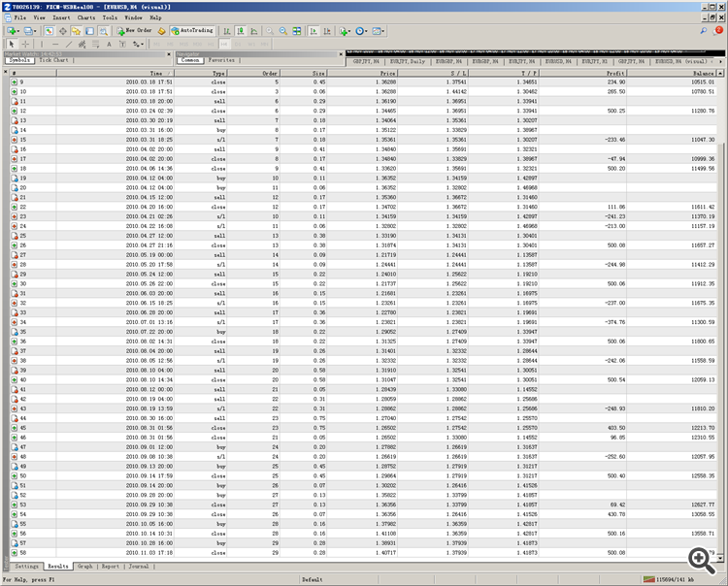The height and width of the screenshot is (586, 728).
Task: Toggle the Strategy Tester icon
Action: (103, 31)
